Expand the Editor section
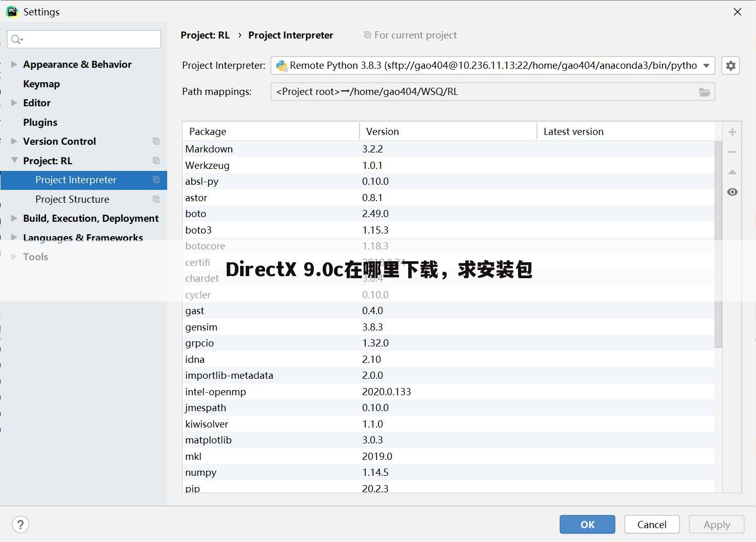This screenshot has height=542, width=756. 14,103
